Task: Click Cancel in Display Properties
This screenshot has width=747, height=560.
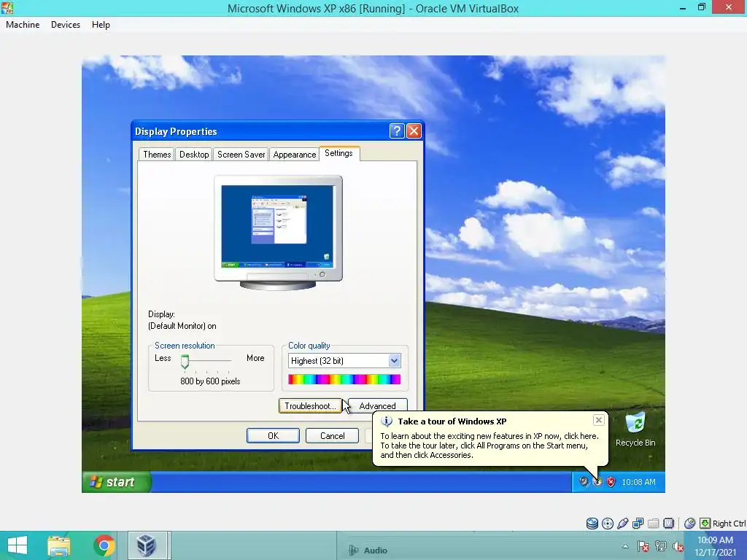Action: click(332, 436)
